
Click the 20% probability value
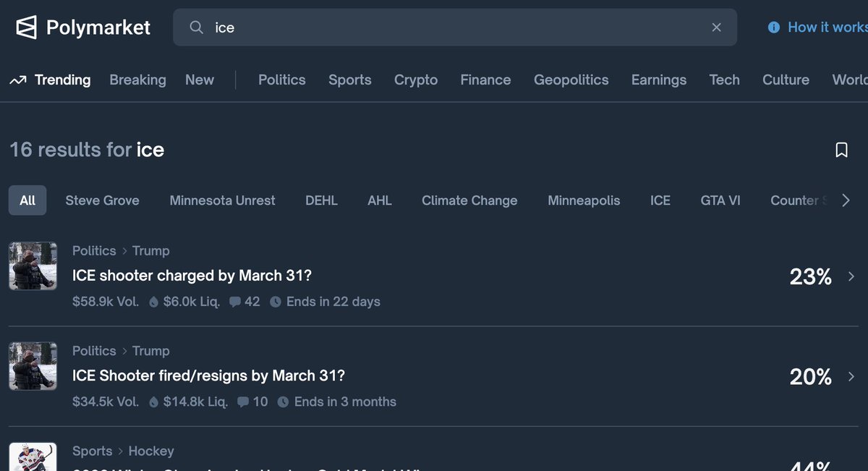click(x=811, y=376)
